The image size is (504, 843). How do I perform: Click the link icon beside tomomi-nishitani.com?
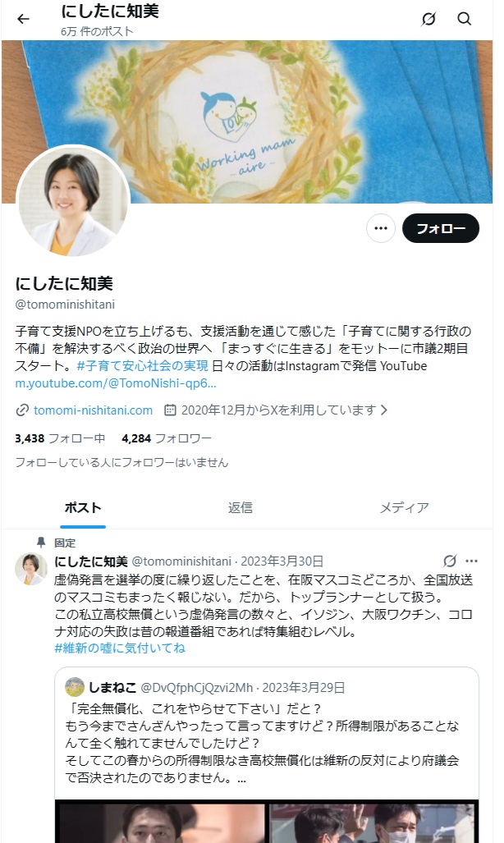coord(22,410)
